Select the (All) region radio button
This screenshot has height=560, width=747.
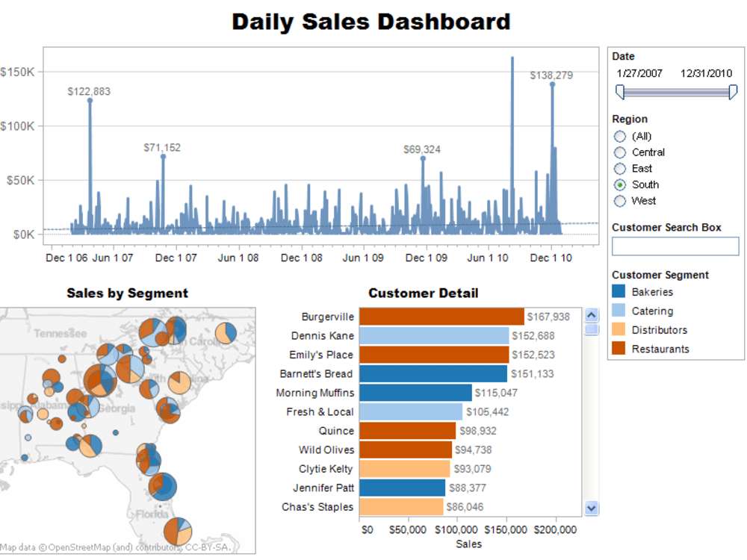(x=619, y=136)
